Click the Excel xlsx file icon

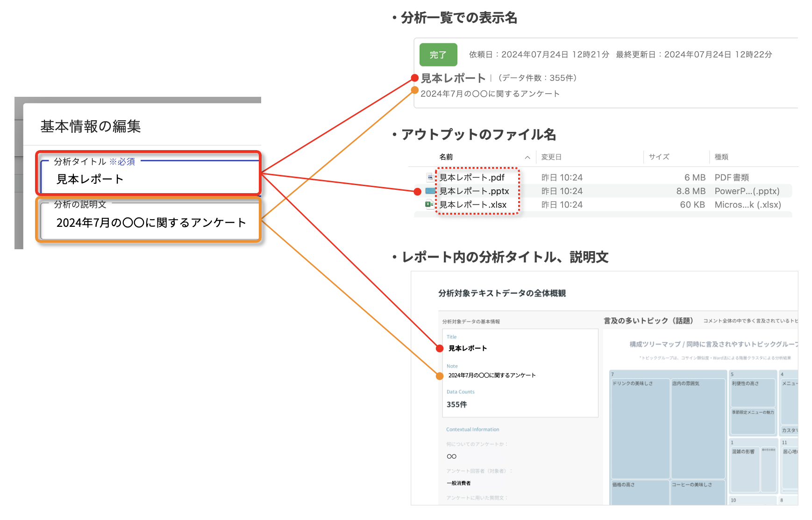coord(429,204)
